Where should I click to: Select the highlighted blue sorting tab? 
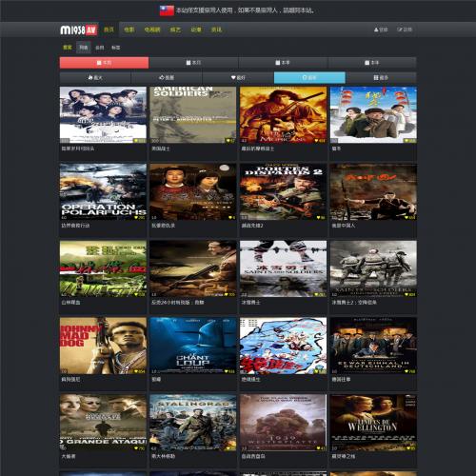point(309,77)
